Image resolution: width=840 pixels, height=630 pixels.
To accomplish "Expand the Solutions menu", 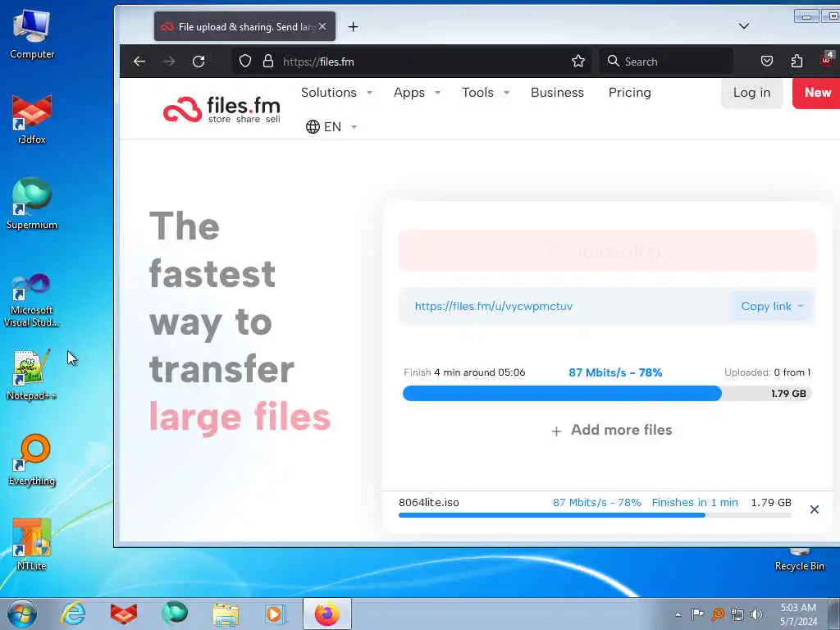I will (x=336, y=93).
